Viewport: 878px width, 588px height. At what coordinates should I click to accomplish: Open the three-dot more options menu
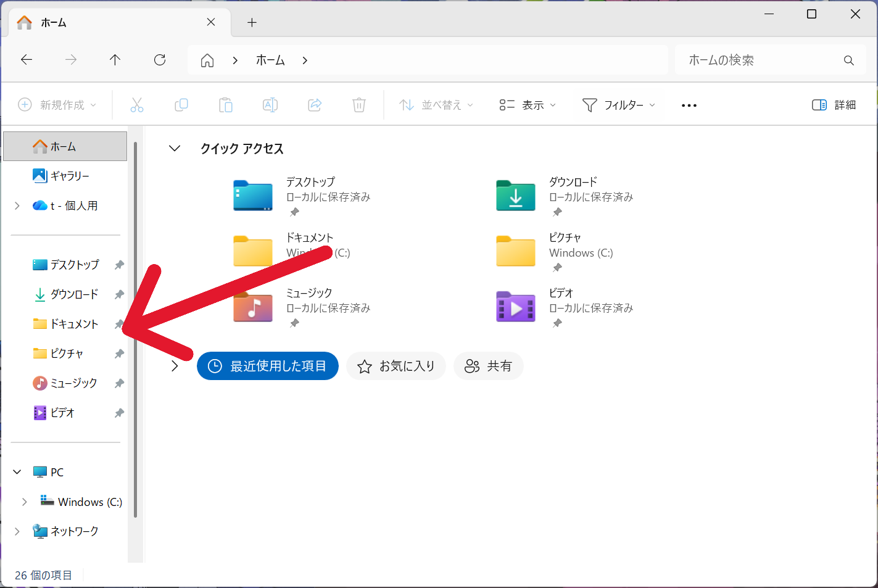(689, 106)
